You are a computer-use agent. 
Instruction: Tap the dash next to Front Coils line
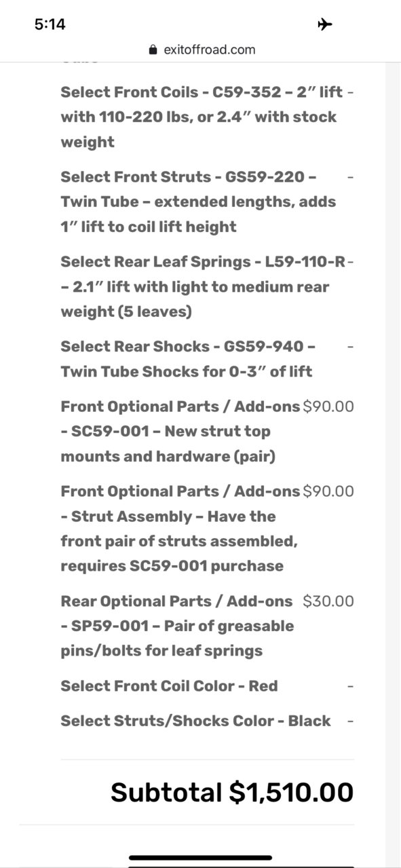click(350, 92)
